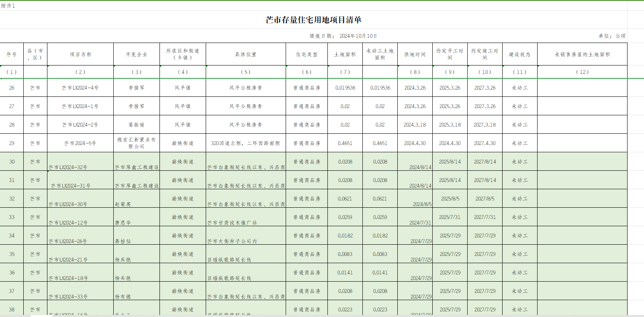Select the date "2024年10月10日"
This screenshot has width=644, height=317.
[358, 36]
